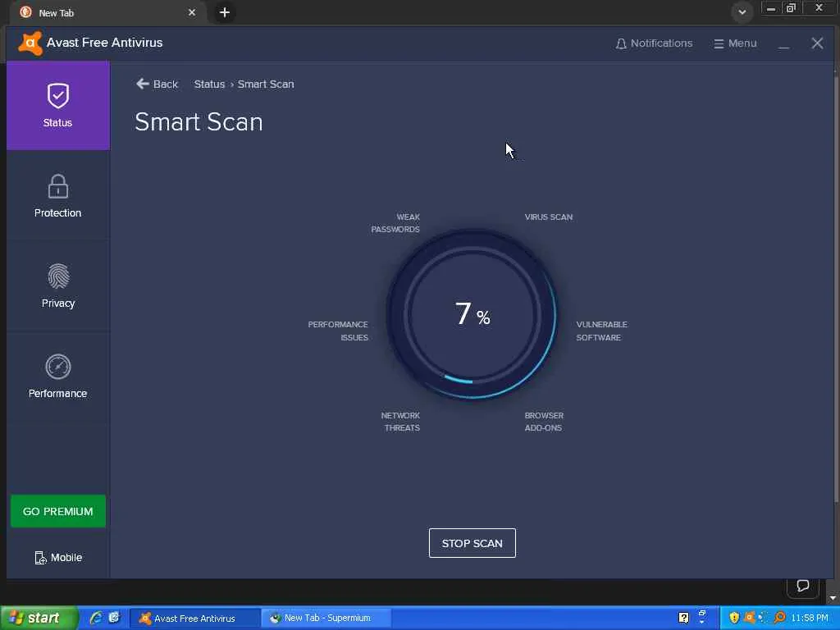Viewport: 840px width, 630px height.
Task: Click the Smart Scan breadcrumb
Action: pos(266,84)
